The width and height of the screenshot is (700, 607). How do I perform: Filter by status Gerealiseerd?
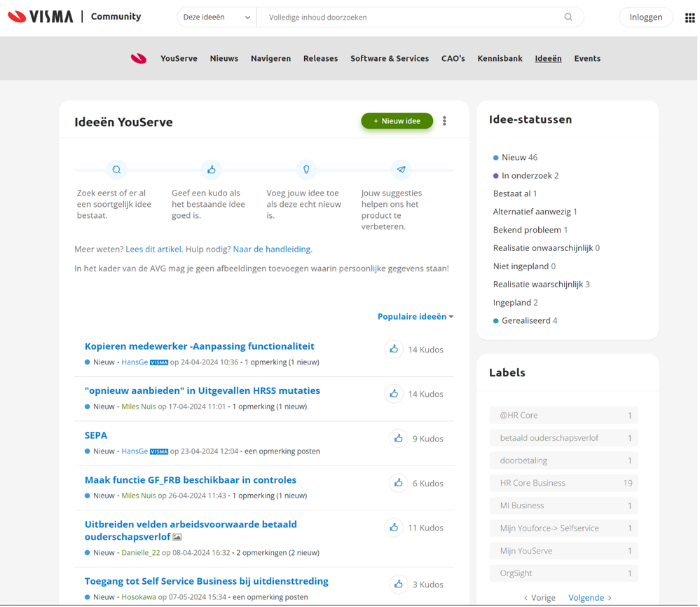pos(525,321)
